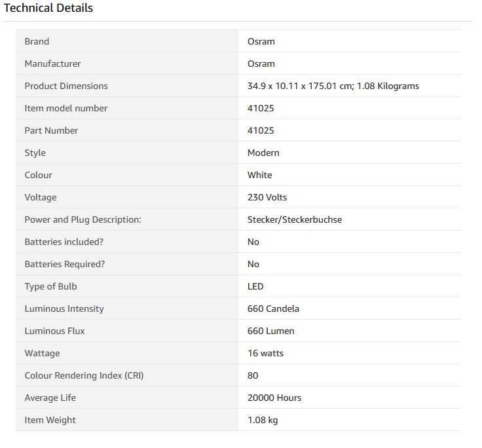Click the Technical Details heading

(48, 8)
